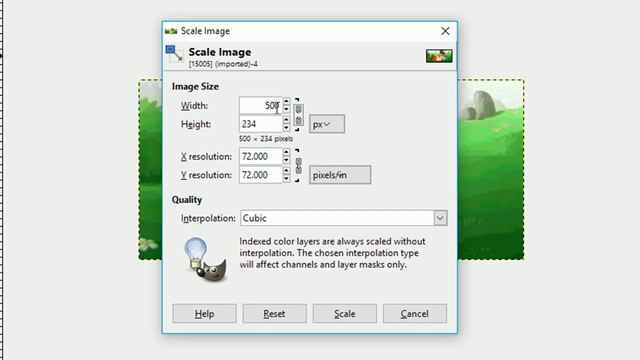Screen dimensions: 640x360
Task: Decrease Width with the down spinner arrow
Action: [x=286, y=109]
